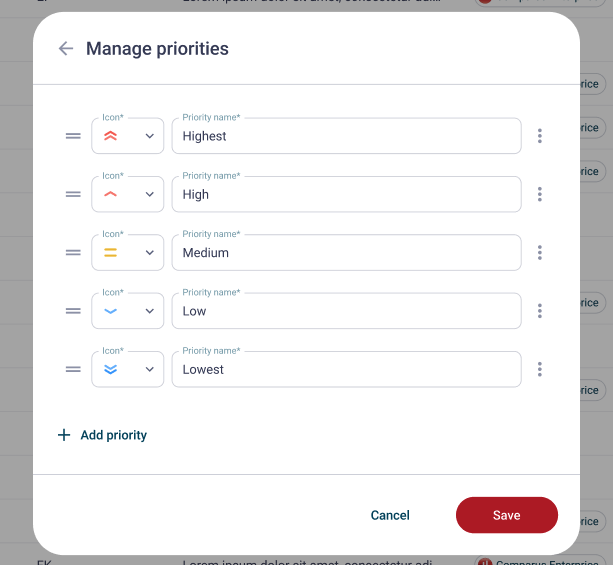
Task: Grab the drag handle for Lowest priority
Action: (73, 369)
